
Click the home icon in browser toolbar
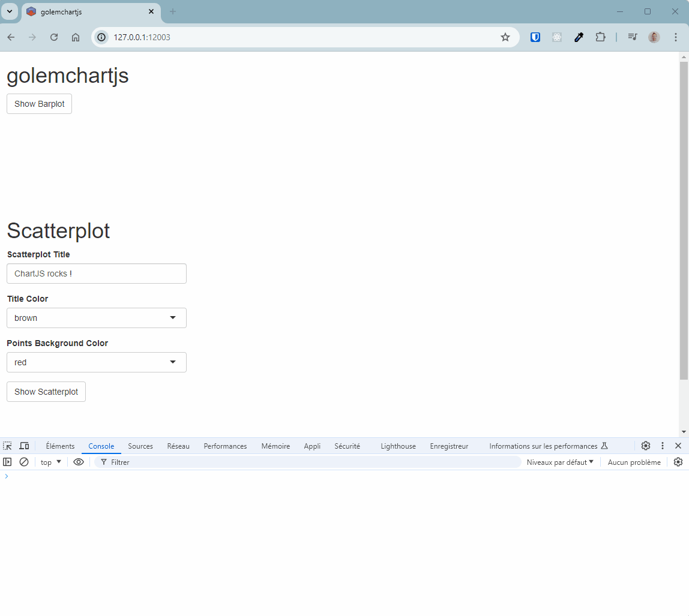tap(76, 37)
